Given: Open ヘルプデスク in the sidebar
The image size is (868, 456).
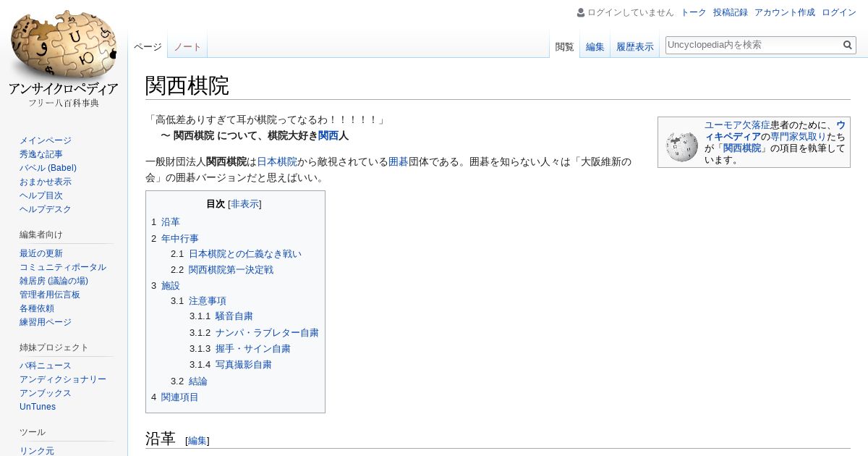Looking at the screenshot, I should pyautogui.click(x=46, y=209).
